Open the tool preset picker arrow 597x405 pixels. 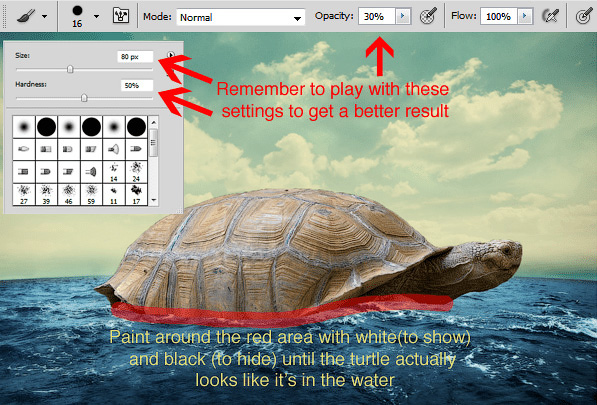(45, 17)
